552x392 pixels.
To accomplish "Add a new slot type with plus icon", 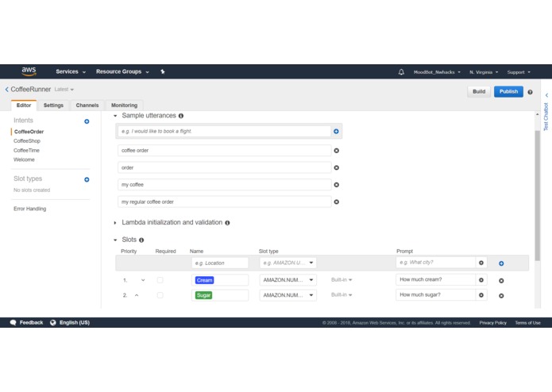I will click(87, 179).
